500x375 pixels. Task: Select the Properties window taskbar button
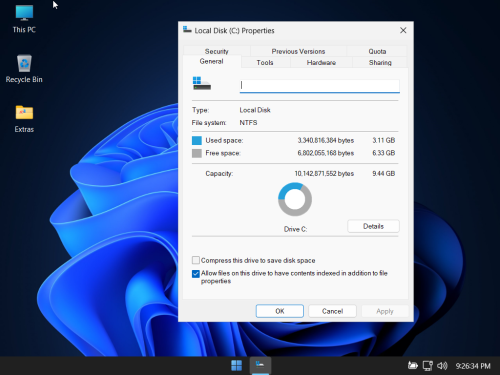pos(260,366)
